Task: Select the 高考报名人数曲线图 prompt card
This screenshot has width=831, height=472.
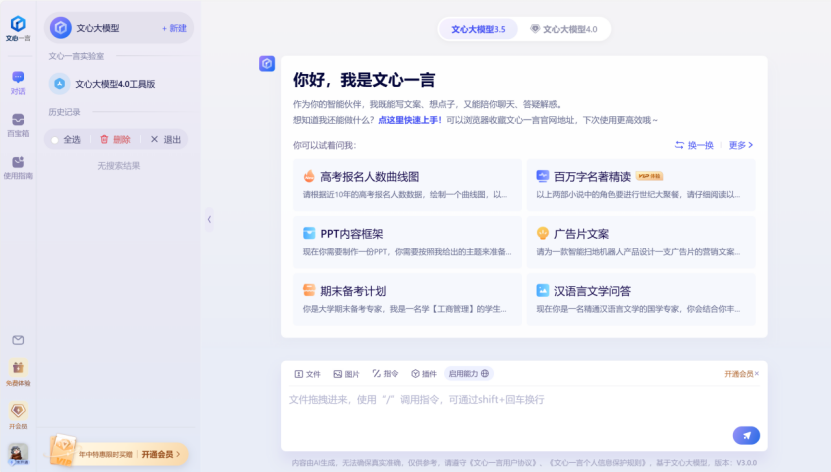Action: pos(407,184)
